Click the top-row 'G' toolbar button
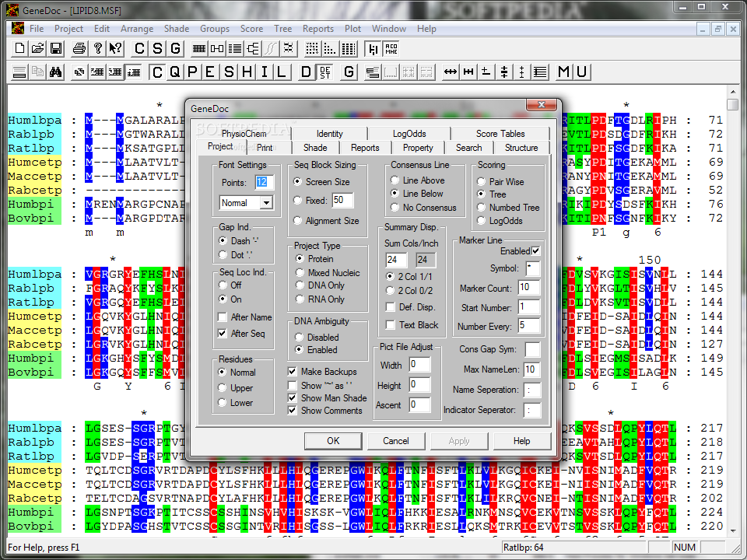Viewport: 747px width, 560px height. pos(176,48)
